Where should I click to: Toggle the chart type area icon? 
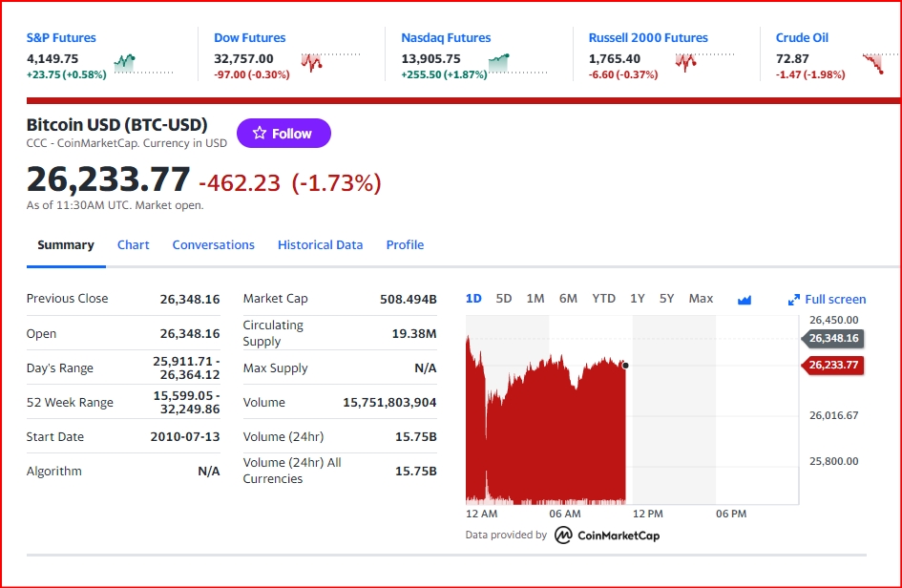745,300
